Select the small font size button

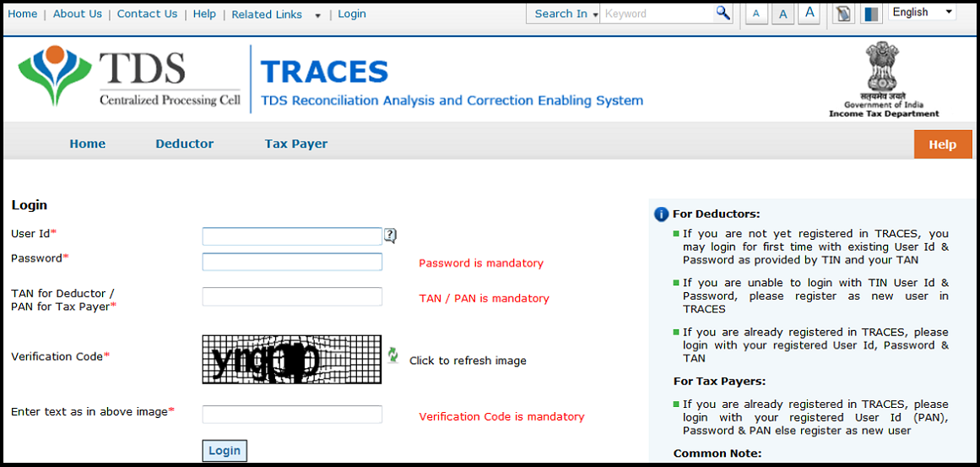[x=756, y=14]
